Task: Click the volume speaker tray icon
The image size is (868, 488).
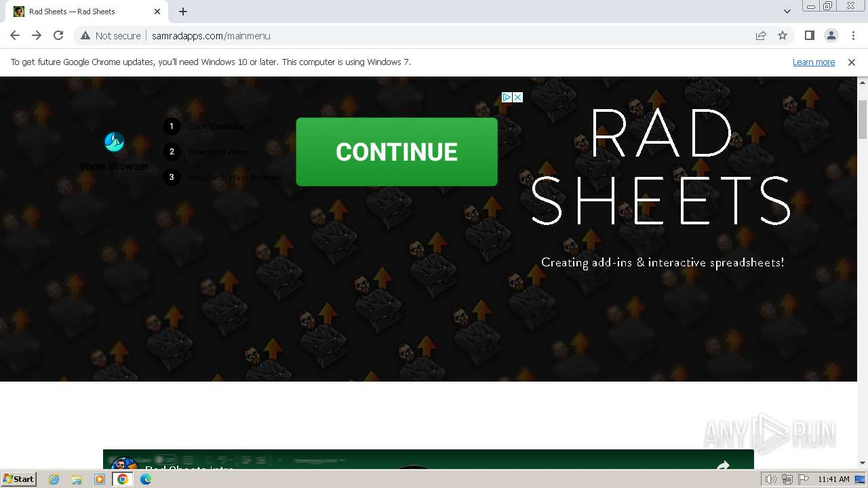Action: pyautogui.click(x=771, y=479)
